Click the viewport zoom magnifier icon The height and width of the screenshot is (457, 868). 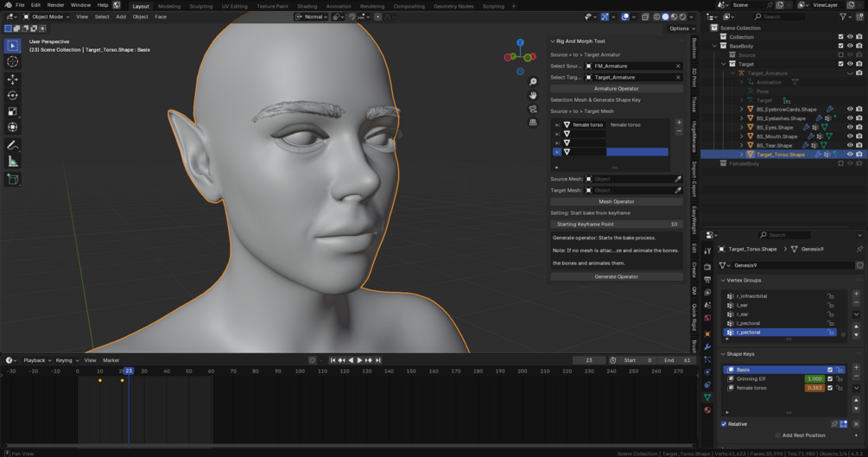(533, 82)
